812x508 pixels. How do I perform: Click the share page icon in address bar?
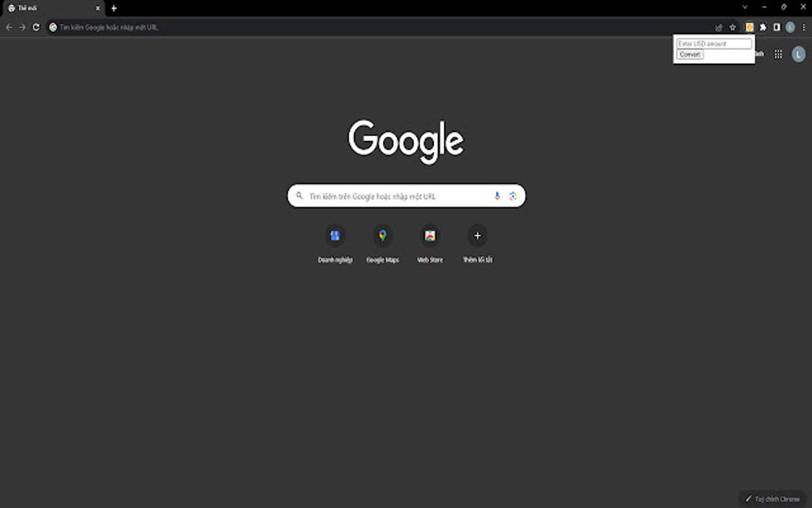pyautogui.click(x=719, y=27)
